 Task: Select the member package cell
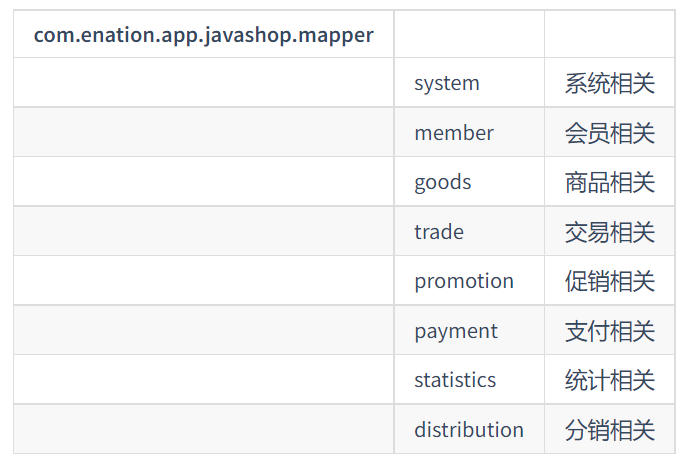tap(469, 132)
